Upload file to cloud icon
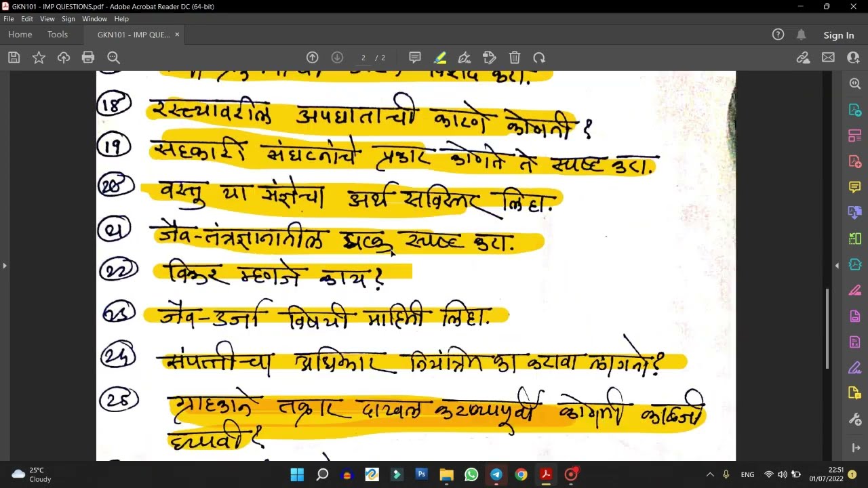Screen dimensions: 868x488 (64, 58)
